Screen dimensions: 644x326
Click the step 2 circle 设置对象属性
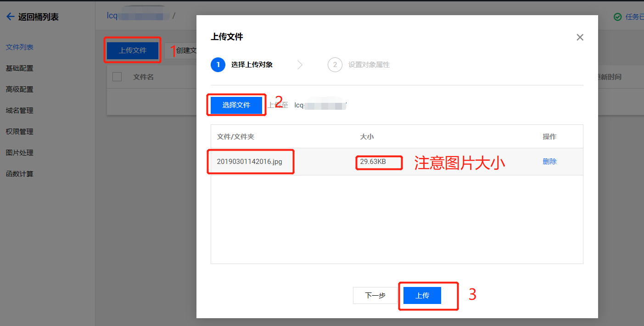(x=336, y=65)
